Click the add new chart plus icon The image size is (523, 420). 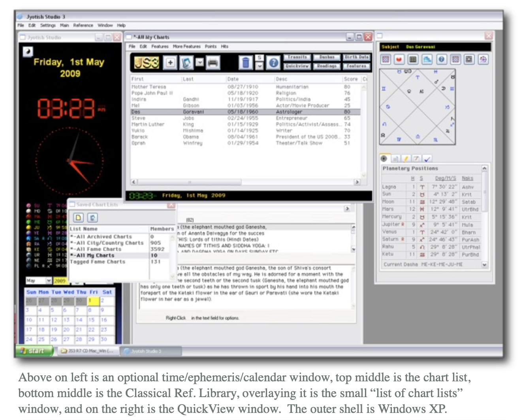(170, 63)
